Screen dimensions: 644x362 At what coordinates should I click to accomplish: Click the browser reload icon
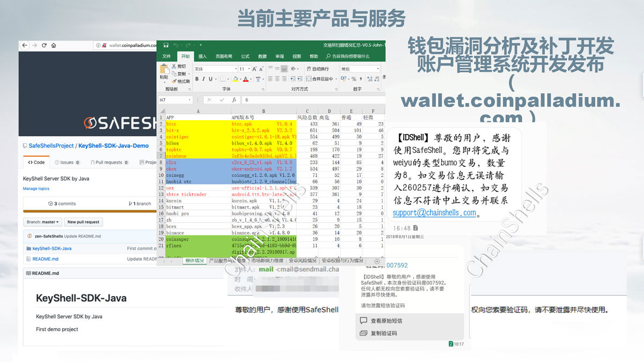coord(44,46)
